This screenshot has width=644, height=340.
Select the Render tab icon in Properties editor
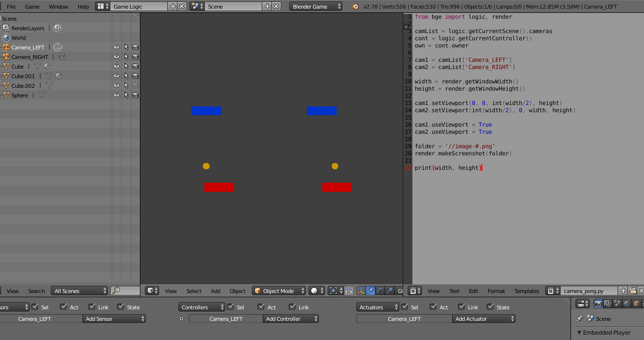pyautogui.click(x=598, y=303)
